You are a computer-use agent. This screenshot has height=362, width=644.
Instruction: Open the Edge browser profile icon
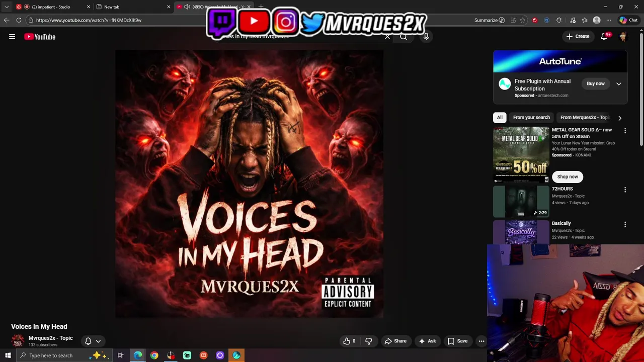pos(597,20)
